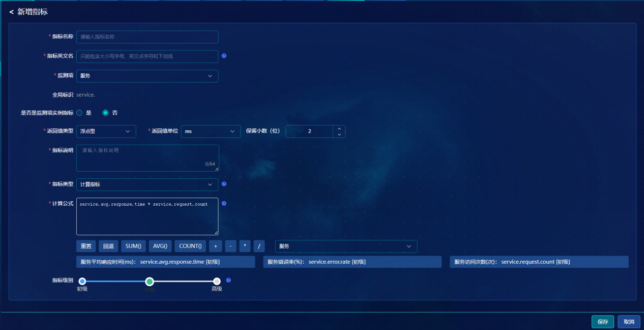Go back using the arrow beside 新增指标
Viewport: 644px width, 330px height.
11,12
